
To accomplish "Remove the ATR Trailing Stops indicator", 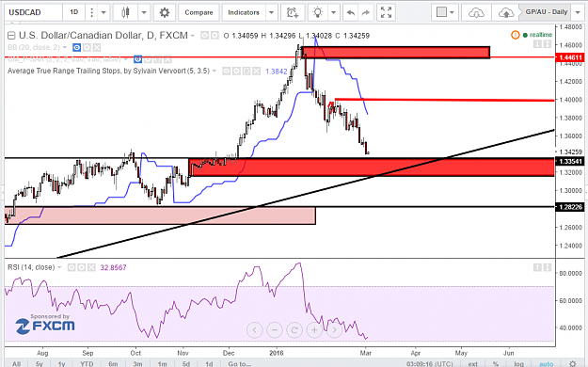I will click(256, 71).
